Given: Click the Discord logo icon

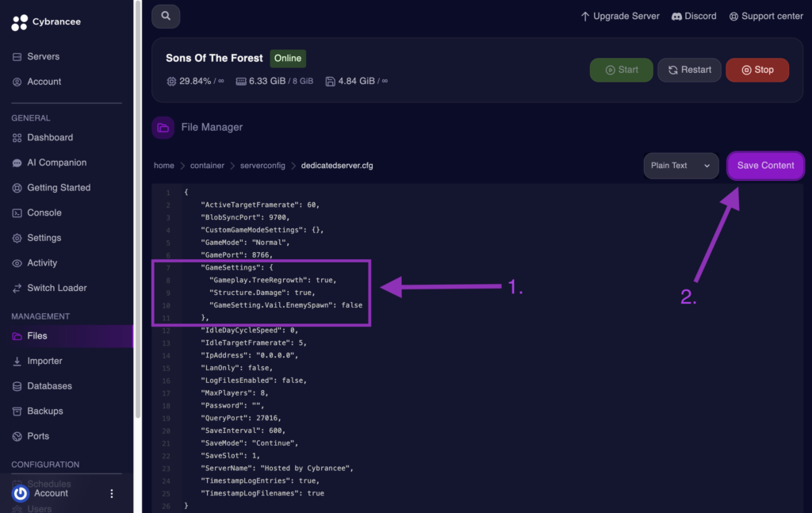Looking at the screenshot, I should pos(676,17).
